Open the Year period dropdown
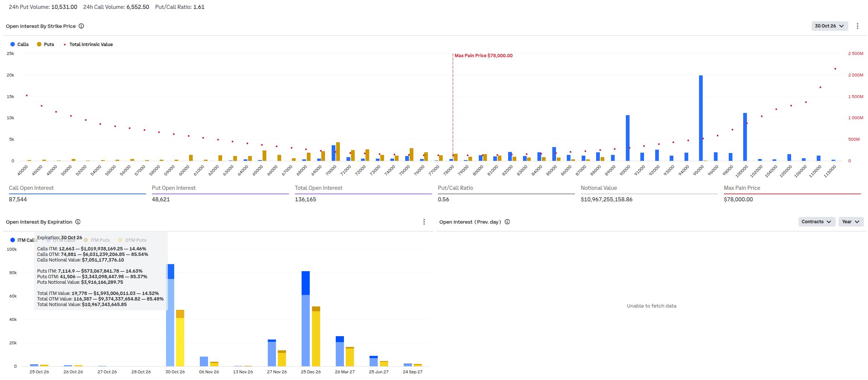This screenshot has width=868, height=380. (x=851, y=222)
